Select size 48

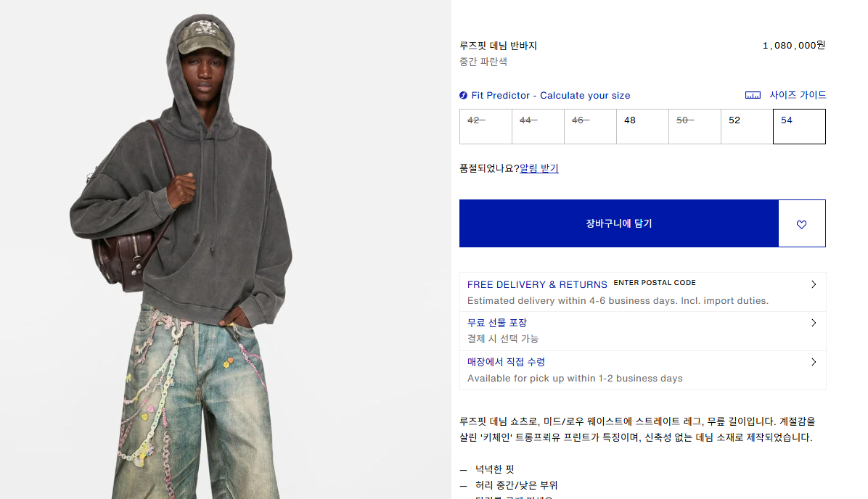(x=642, y=127)
